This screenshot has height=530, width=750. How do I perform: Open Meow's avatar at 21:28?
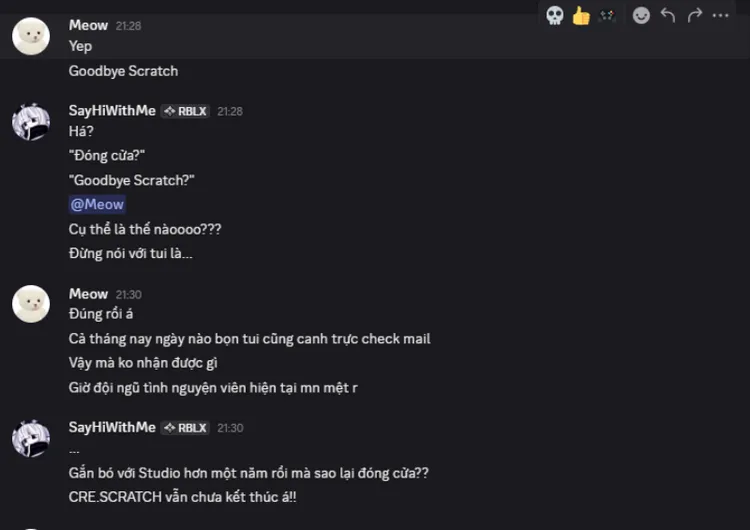coord(31,36)
